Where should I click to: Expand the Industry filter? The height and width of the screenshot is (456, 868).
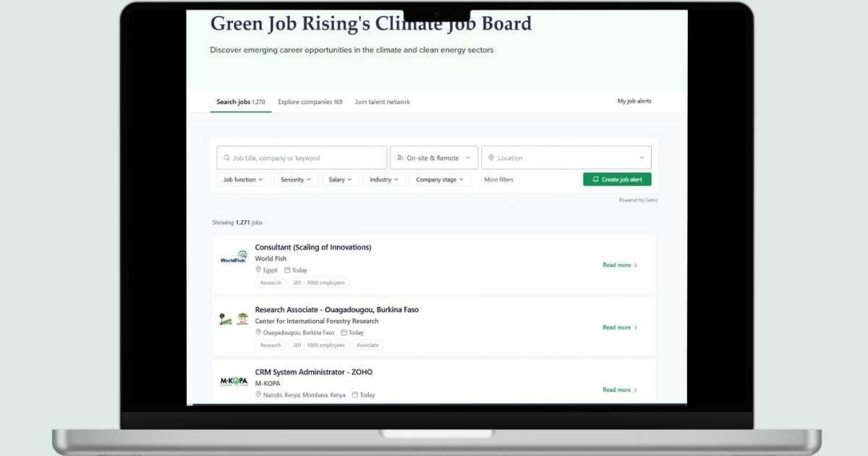click(x=384, y=180)
